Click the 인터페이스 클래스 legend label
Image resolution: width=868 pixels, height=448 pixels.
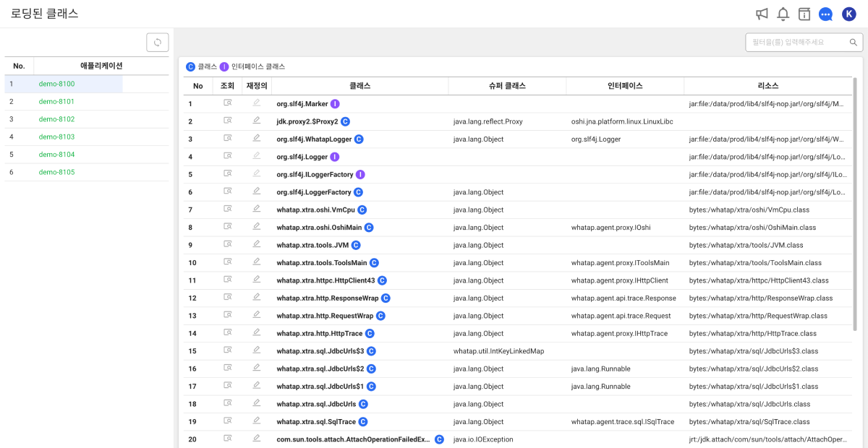pyautogui.click(x=258, y=66)
